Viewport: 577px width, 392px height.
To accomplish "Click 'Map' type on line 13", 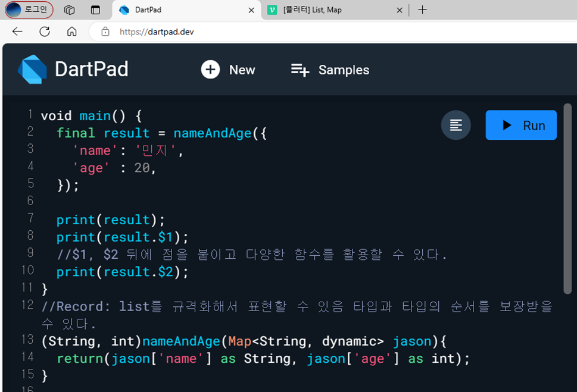I will pyautogui.click(x=239, y=341).
